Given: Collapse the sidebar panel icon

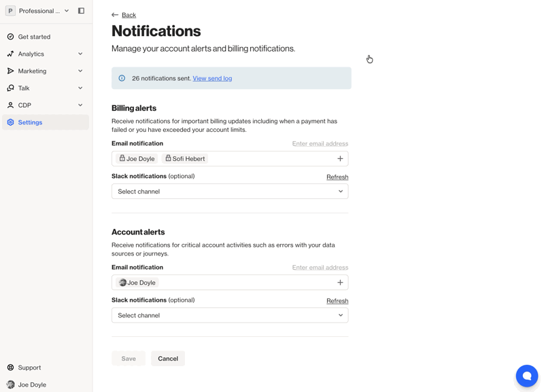Looking at the screenshot, I should click(x=81, y=11).
